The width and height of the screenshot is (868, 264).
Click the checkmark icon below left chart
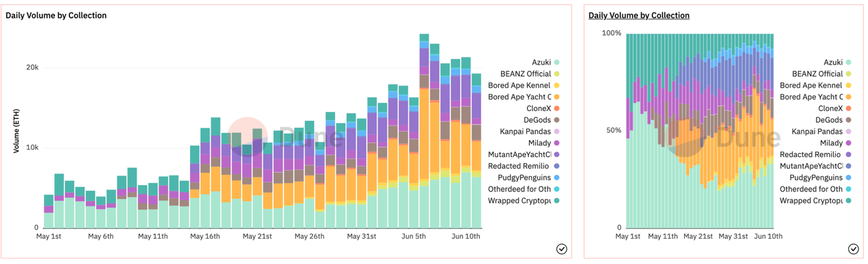tap(561, 249)
